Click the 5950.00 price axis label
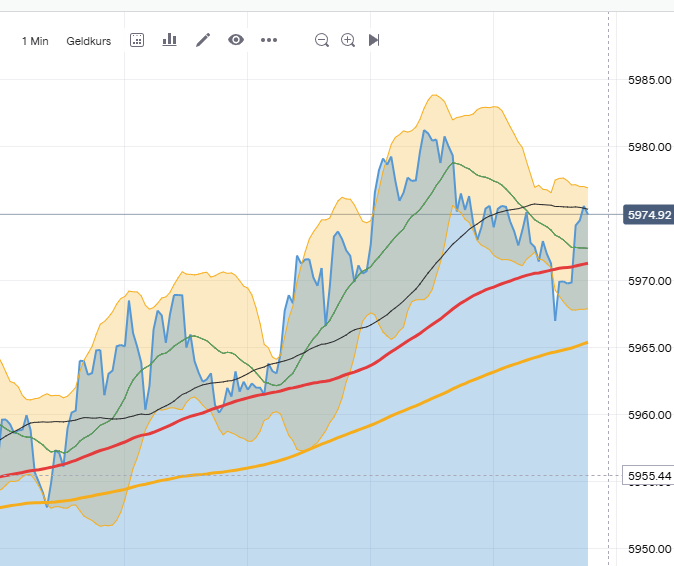 click(x=649, y=550)
